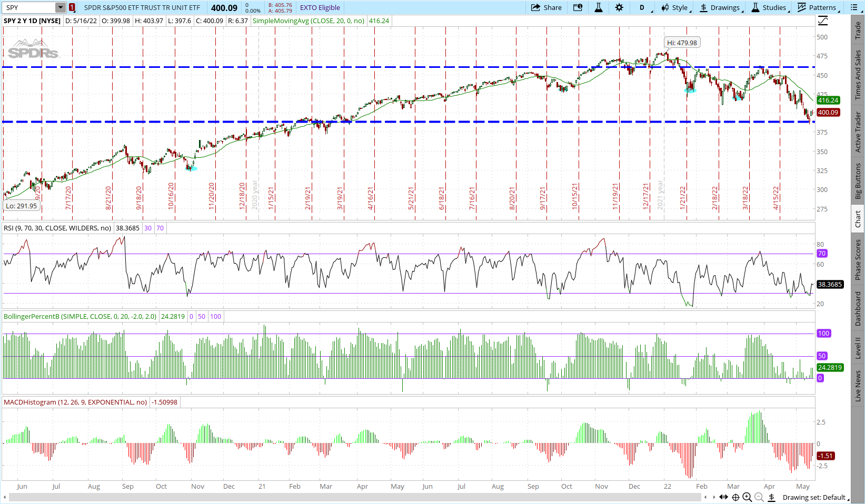Open the Patterns menu
This screenshot has width=865, height=504.
click(817, 7)
